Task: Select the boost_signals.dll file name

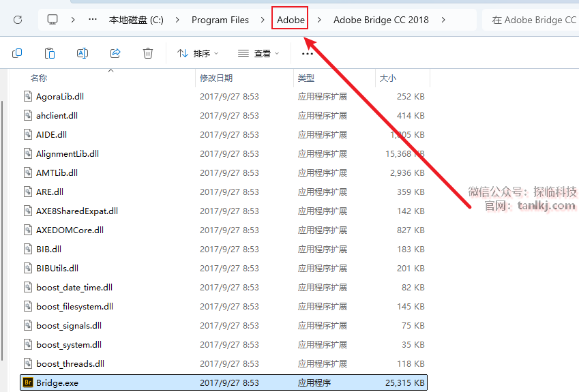Action: (69, 326)
